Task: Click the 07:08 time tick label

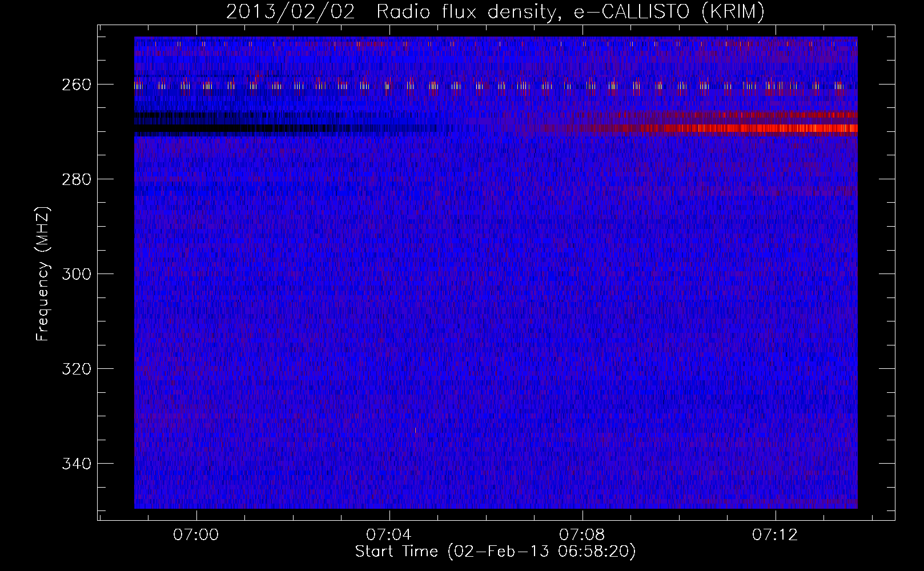Action: [582, 535]
